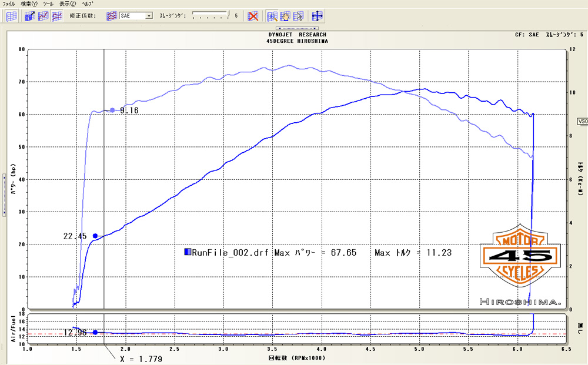Image resolution: width=588 pixels, height=365 pixels.
Task: Click the blue crosshair cursor icon
Action: [x=317, y=16]
